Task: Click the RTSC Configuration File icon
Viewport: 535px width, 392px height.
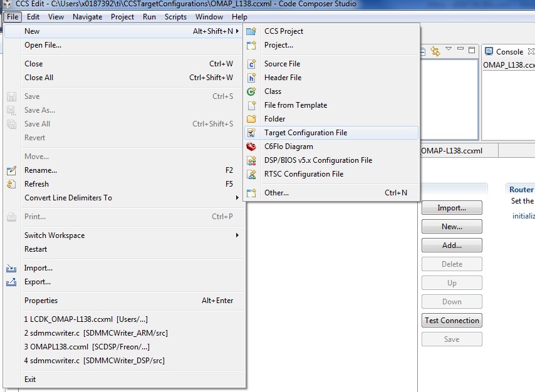Action: coord(251,174)
